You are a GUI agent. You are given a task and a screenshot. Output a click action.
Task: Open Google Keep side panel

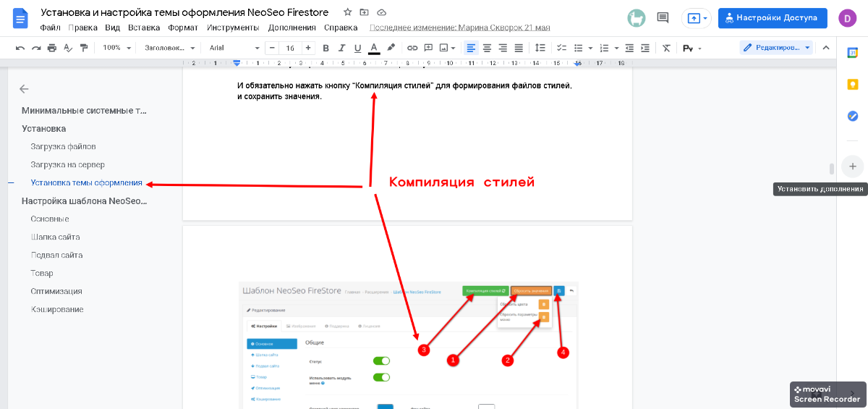pos(853,85)
